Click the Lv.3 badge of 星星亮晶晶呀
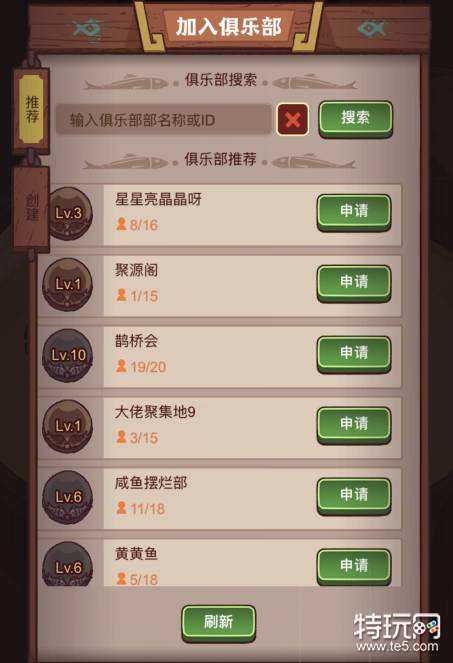453x663 pixels. click(x=69, y=213)
